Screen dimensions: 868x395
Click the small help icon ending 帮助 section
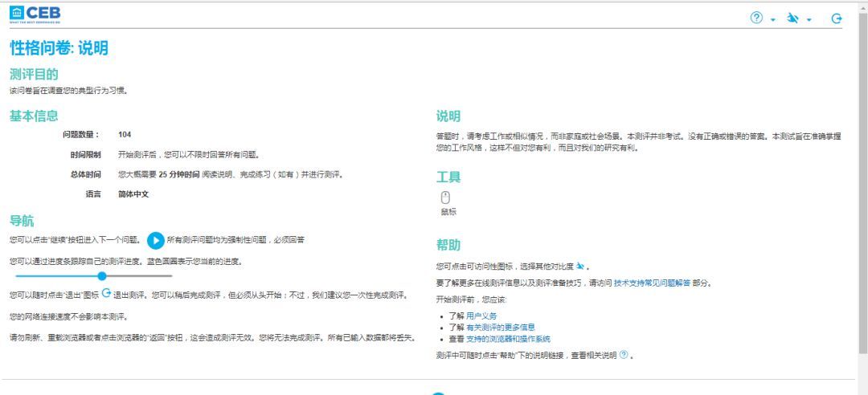623,355
